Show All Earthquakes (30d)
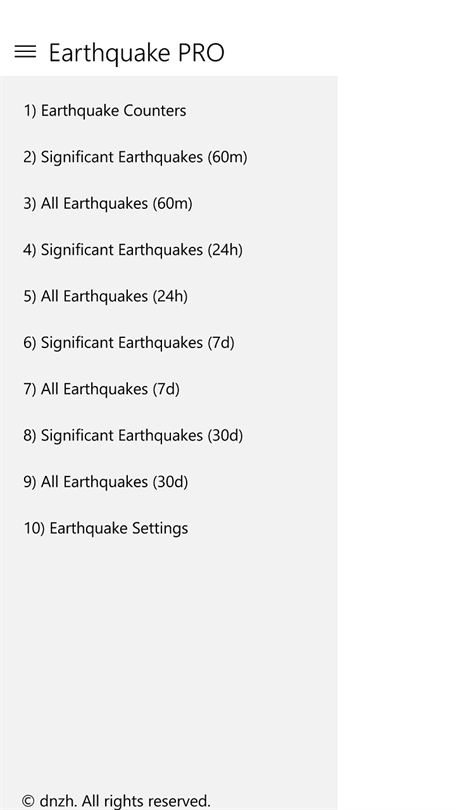The height and width of the screenshot is (810, 456). point(168,482)
